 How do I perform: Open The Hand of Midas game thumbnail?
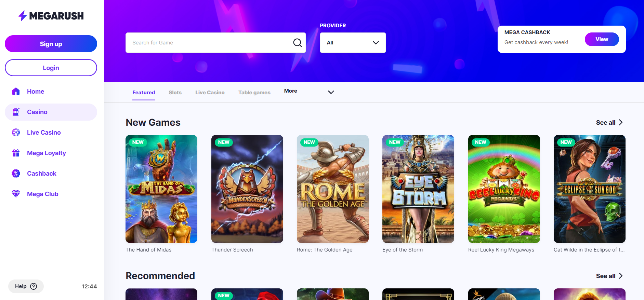(161, 189)
